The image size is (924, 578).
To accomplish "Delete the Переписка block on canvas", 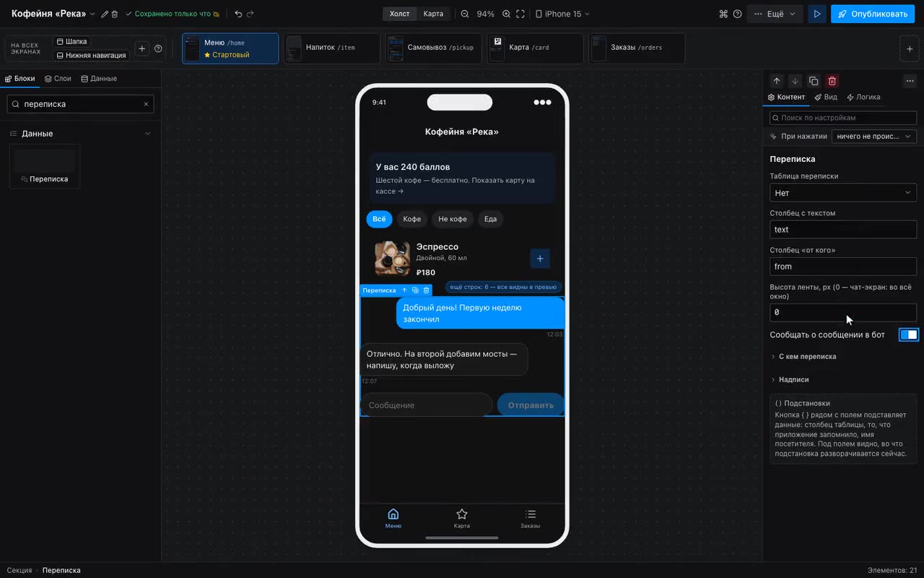I will click(x=426, y=290).
